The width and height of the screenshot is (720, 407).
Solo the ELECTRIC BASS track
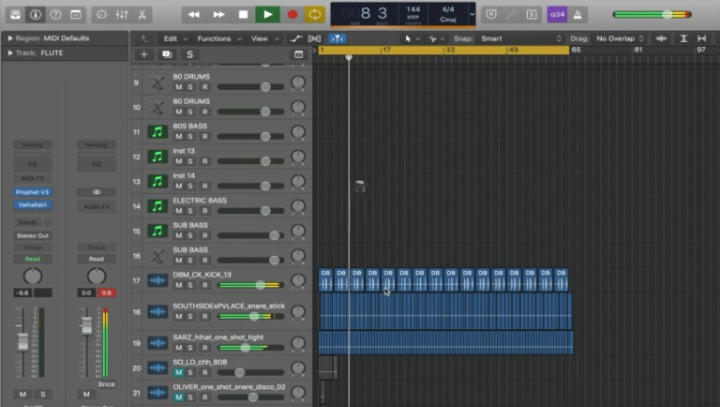point(190,211)
